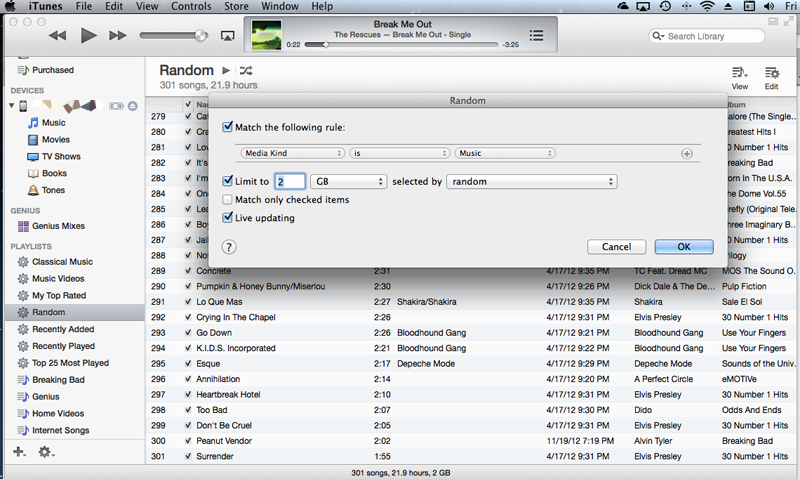
Task: Click the rewind previous track button
Action: click(x=57, y=36)
